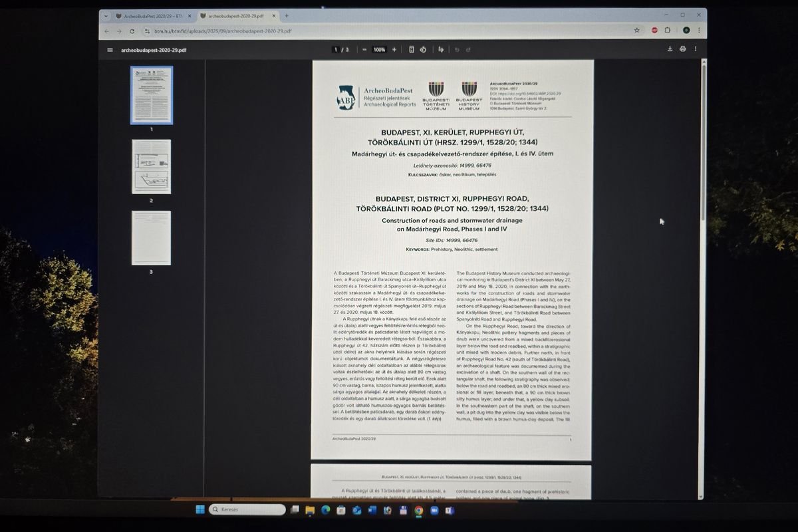Switch to the ArcheoBudaPest 2020/29 – BTM tab
The height and width of the screenshot is (532, 798).
point(152,15)
